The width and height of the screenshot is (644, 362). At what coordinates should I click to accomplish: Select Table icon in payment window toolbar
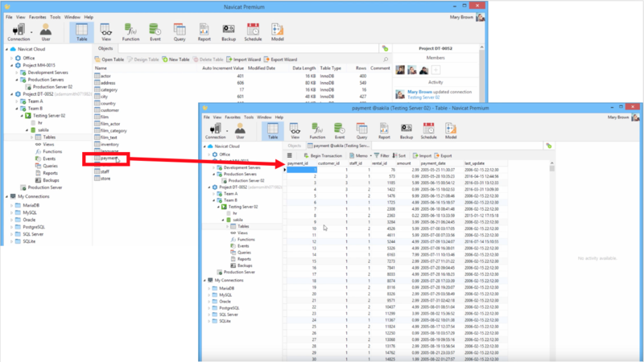273,131
